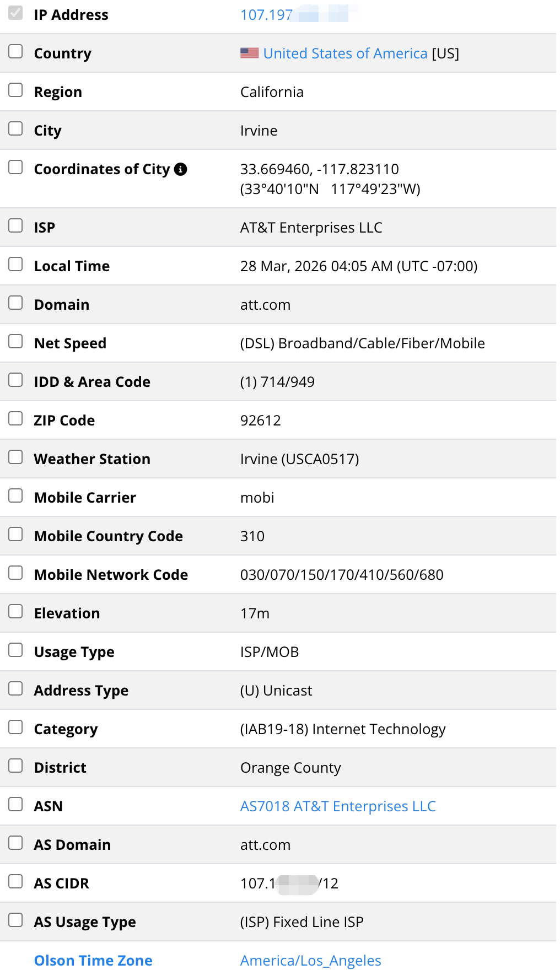Enable the ISP checkbox

point(15,225)
